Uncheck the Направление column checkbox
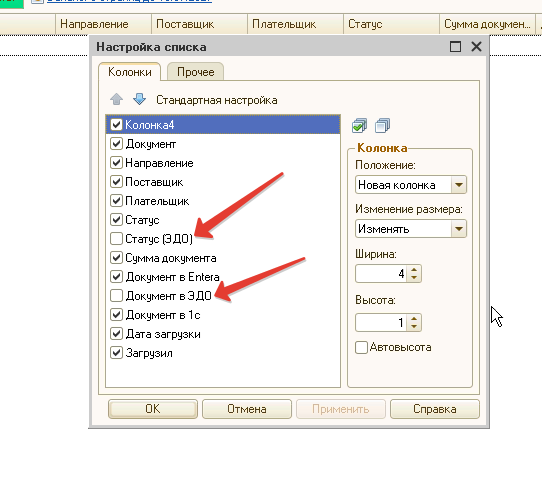 (x=116, y=162)
